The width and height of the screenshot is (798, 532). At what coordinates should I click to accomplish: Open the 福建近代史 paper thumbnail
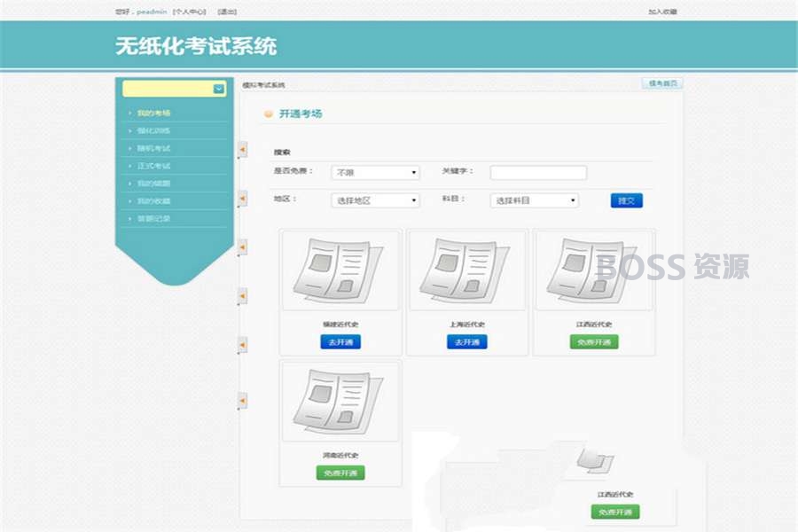[x=340, y=270]
